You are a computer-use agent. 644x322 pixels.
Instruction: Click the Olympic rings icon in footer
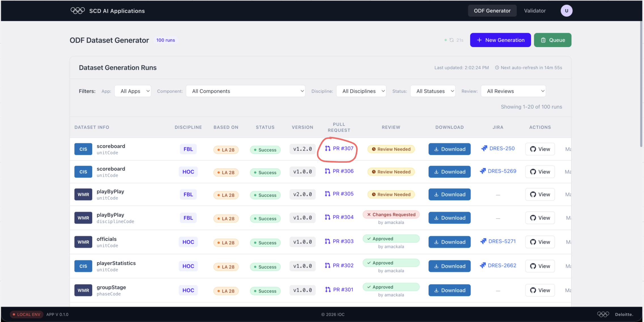pos(603,314)
